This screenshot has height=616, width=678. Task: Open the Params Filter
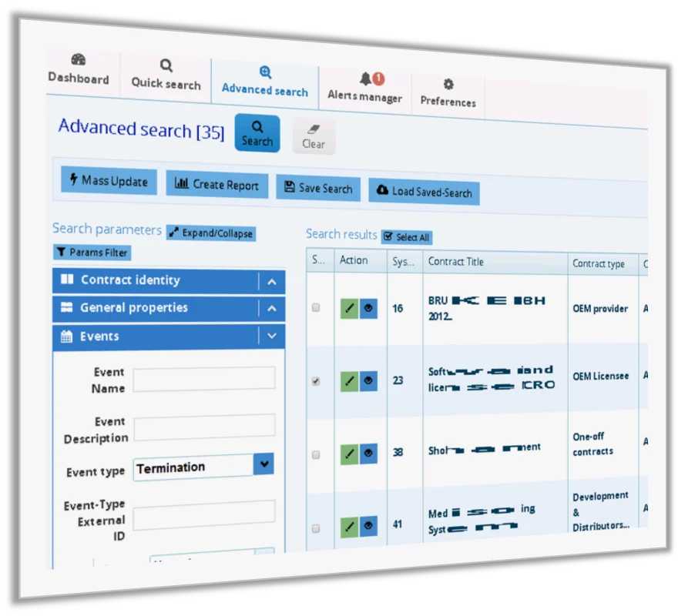click(92, 252)
